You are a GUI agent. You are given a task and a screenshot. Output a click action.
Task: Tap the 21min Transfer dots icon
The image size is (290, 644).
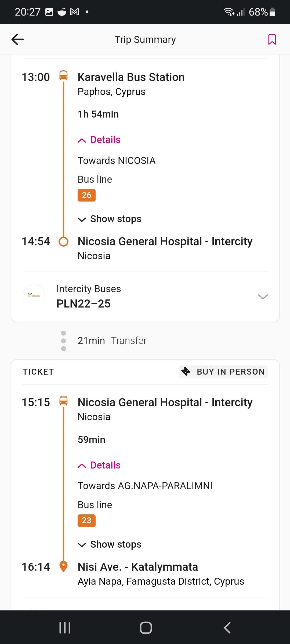(64, 341)
